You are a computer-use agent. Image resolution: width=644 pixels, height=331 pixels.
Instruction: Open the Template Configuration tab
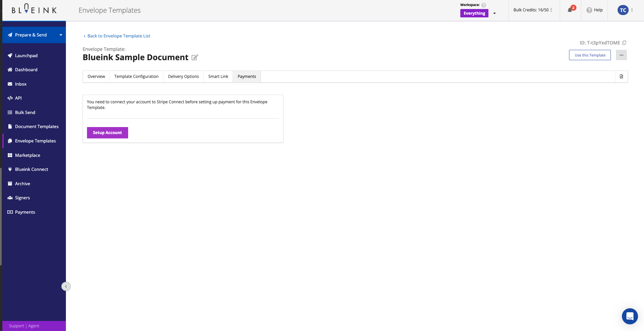click(136, 77)
